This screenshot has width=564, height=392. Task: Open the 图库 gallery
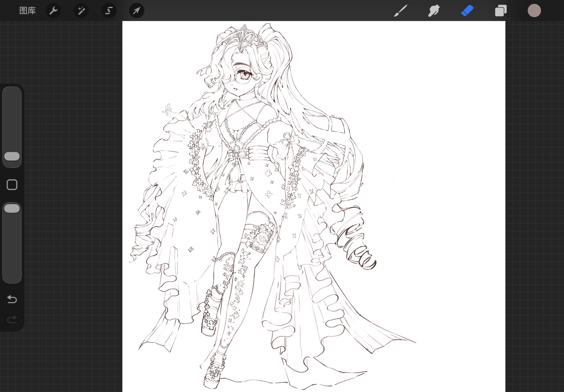coord(27,11)
